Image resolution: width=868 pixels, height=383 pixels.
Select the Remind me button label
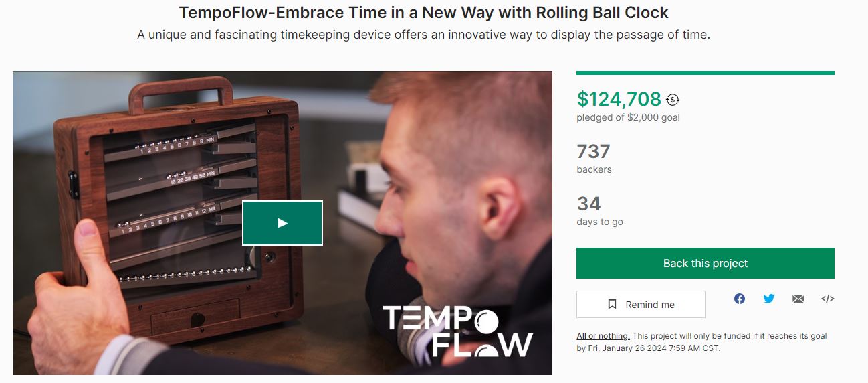650,305
